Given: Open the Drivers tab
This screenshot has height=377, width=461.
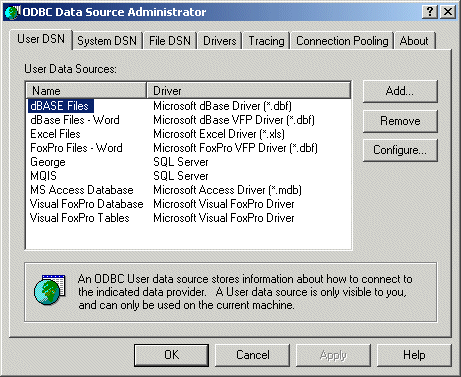Looking at the screenshot, I should point(220,41).
